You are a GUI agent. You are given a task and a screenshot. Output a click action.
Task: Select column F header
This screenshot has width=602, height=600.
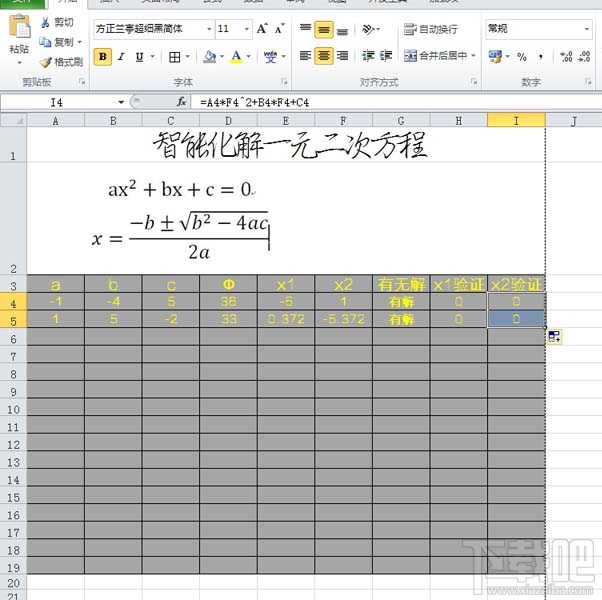(344, 121)
